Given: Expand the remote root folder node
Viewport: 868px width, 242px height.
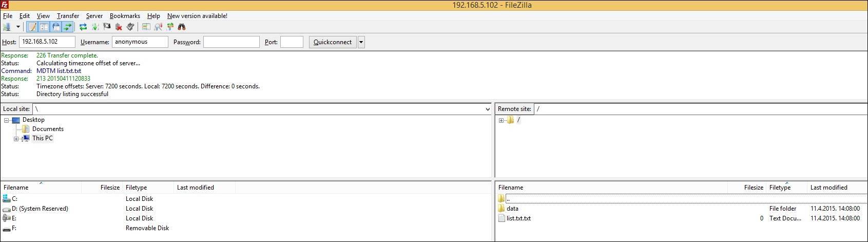Looking at the screenshot, I should pyautogui.click(x=501, y=120).
